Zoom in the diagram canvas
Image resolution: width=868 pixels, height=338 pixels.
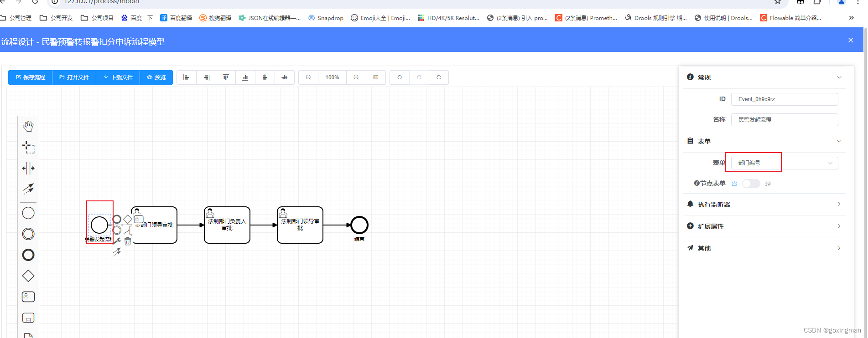(356, 77)
